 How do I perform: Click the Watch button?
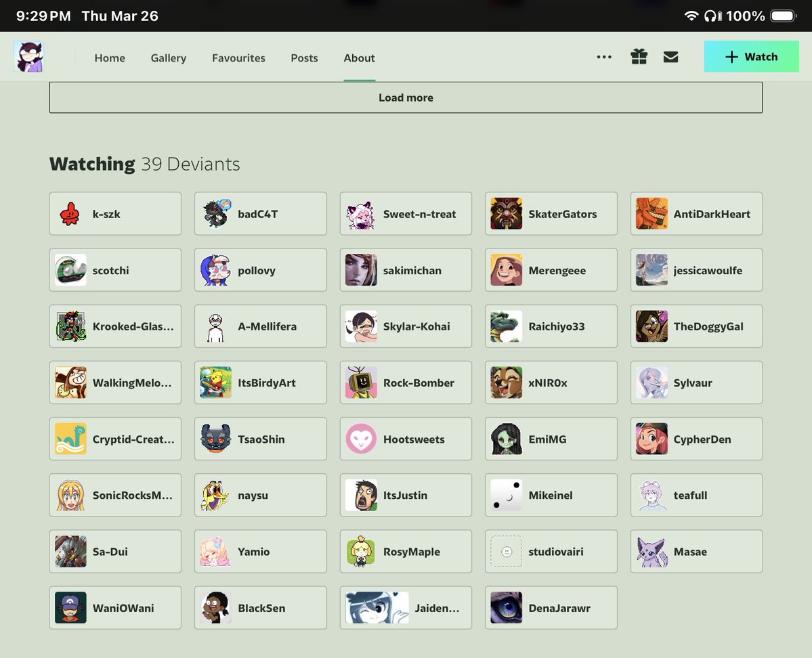tap(752, 56)
